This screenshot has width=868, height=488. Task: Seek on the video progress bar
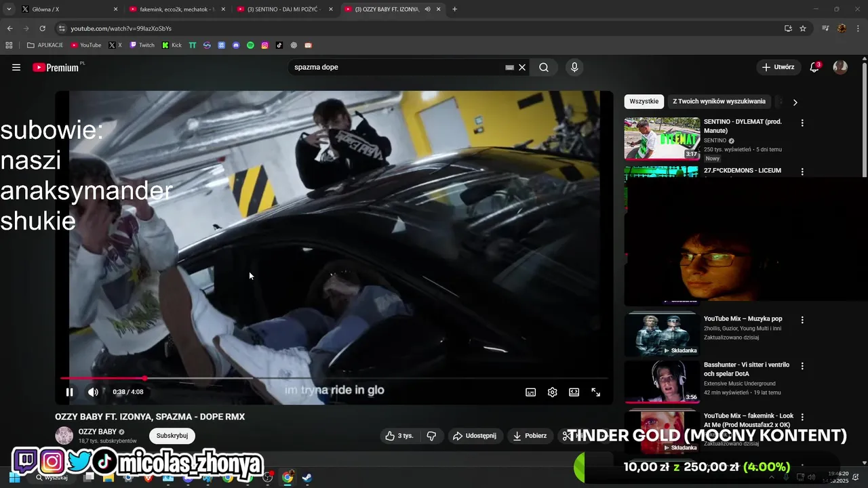click(x=334, y=378)
